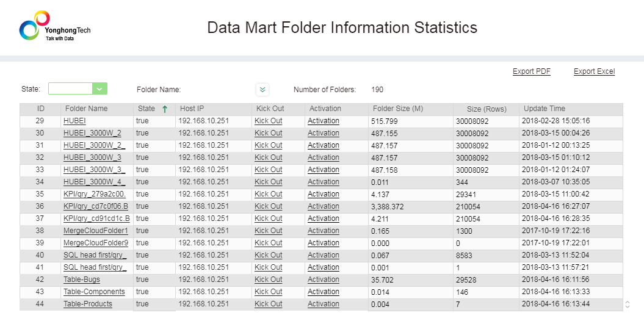Click the YonghongTech logo

tap(55, 27)
